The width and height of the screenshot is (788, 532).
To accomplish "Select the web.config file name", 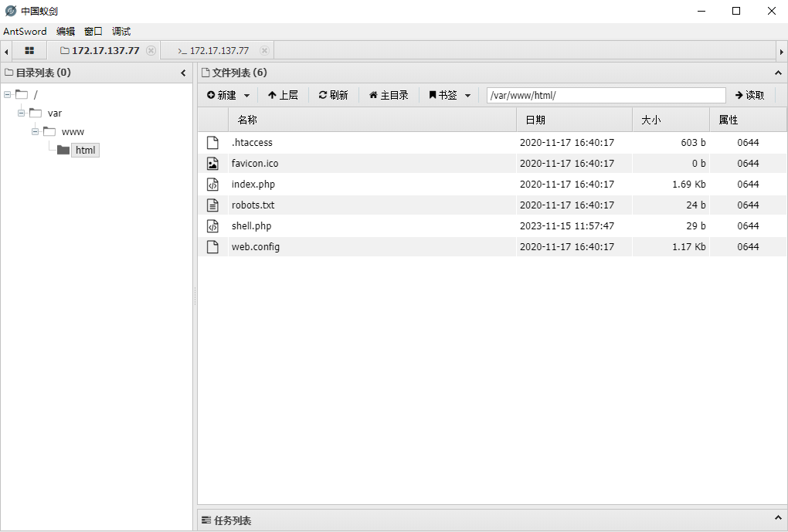I will (255, 246).
